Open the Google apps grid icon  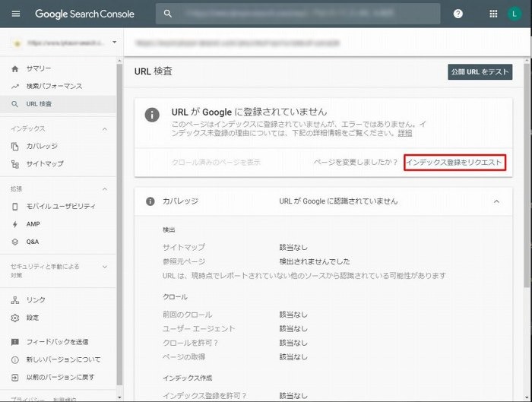493,14
